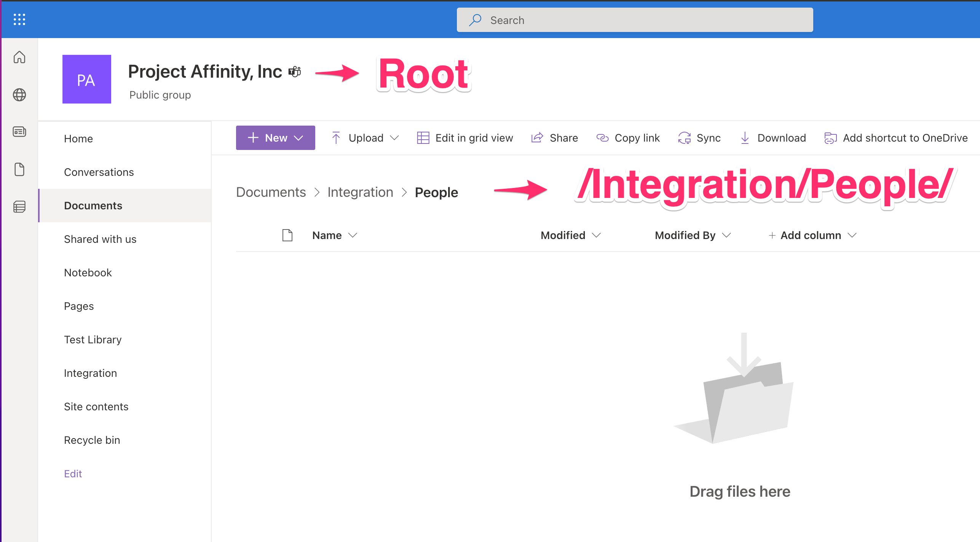Screen dimensions: 980x542
Task: Download the folder contents
Action: point(773,138)
